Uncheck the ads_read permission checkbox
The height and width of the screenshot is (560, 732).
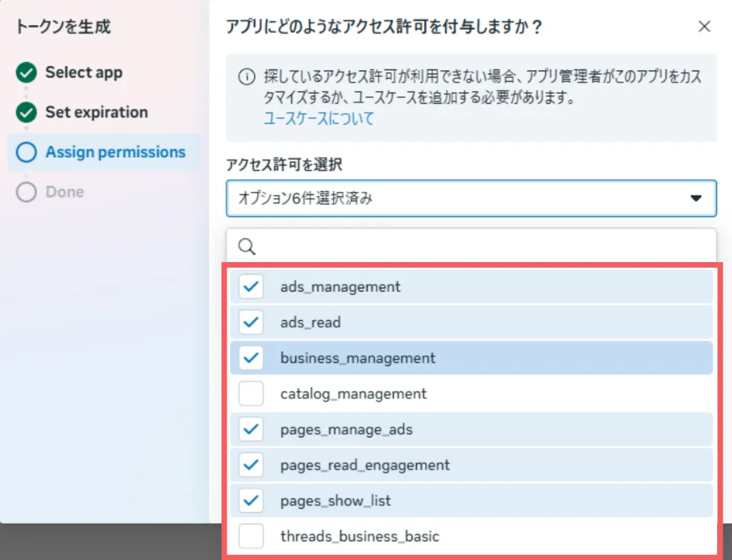[x=251, y=323]
